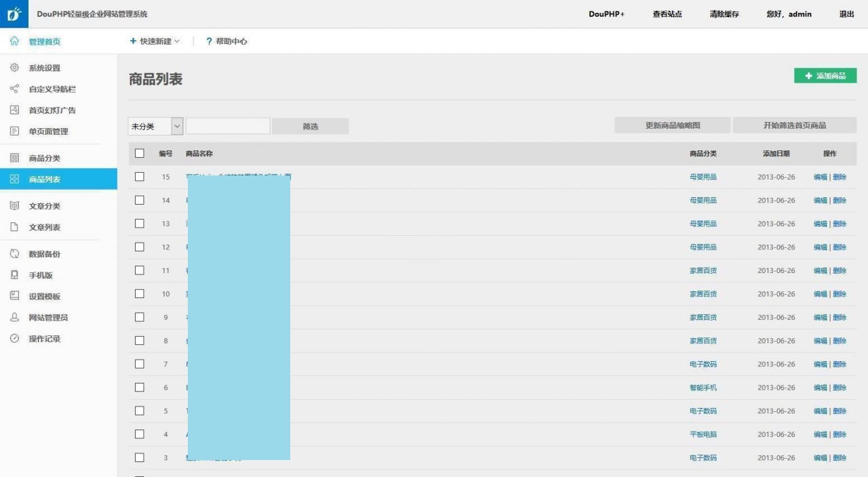
Task: Click 删除 for product number 14
Action: 840,201
